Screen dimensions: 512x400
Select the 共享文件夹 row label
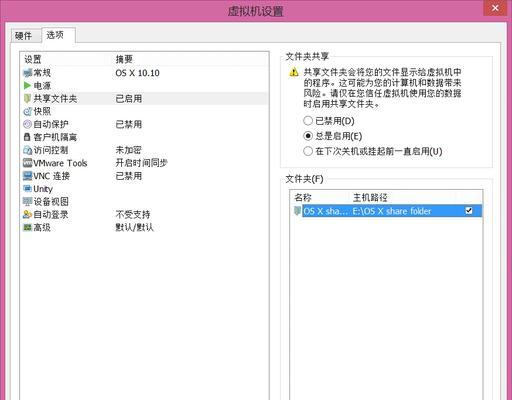point(55,99)
